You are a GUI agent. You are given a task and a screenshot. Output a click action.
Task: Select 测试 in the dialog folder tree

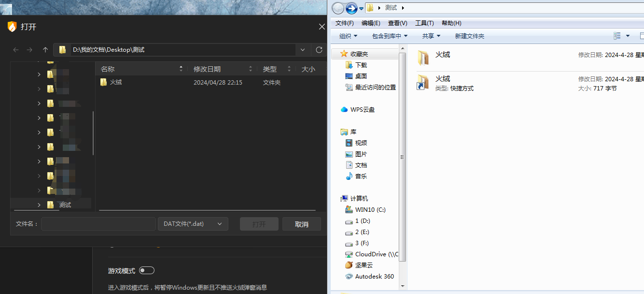65,205
